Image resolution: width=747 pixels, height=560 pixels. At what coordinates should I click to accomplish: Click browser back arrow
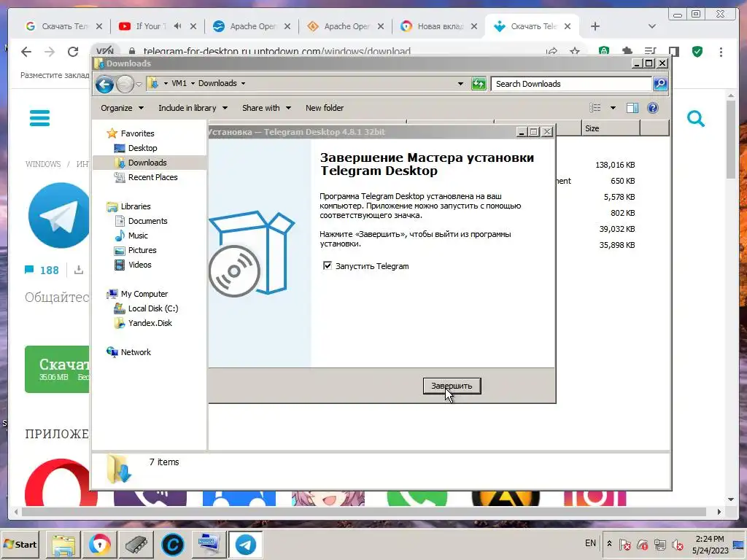(x=26, y=52)
